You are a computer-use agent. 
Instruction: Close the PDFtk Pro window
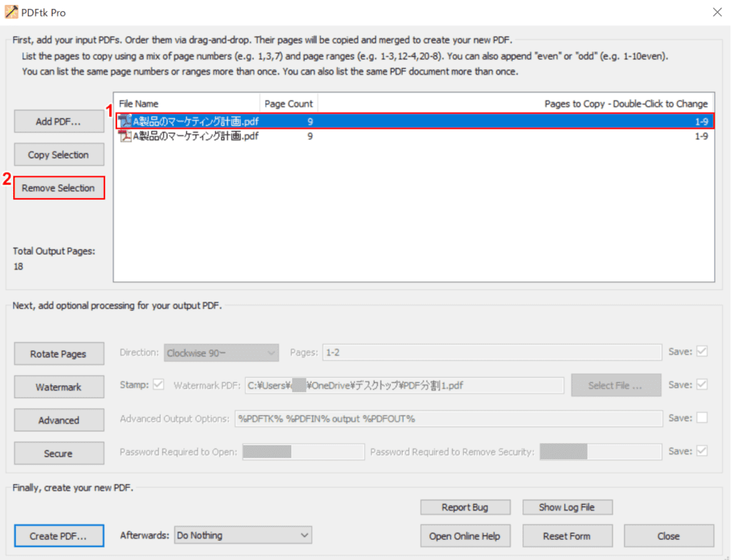point(717,12)
